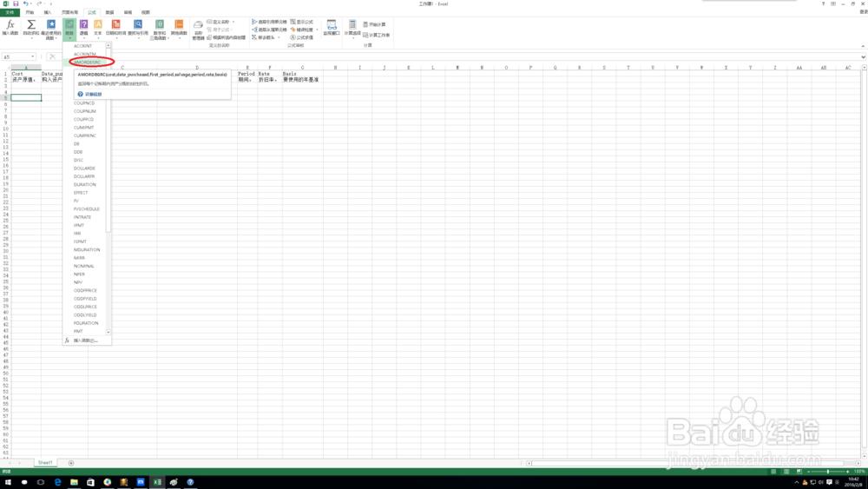This screenshot has width=868, height=489.
Task: Switch to the Excel taskbar icon
Action: coord(157,482)
